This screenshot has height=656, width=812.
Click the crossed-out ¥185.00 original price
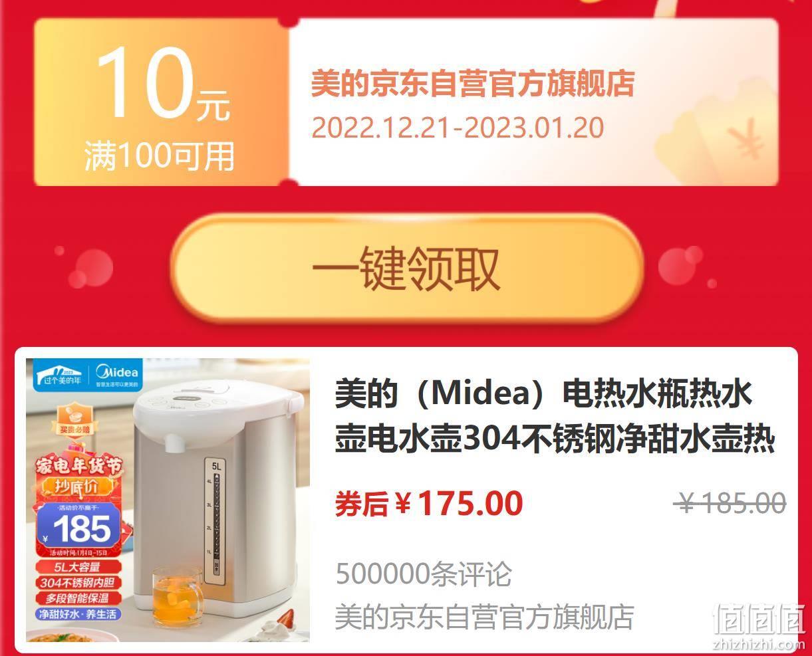(730, 503)
